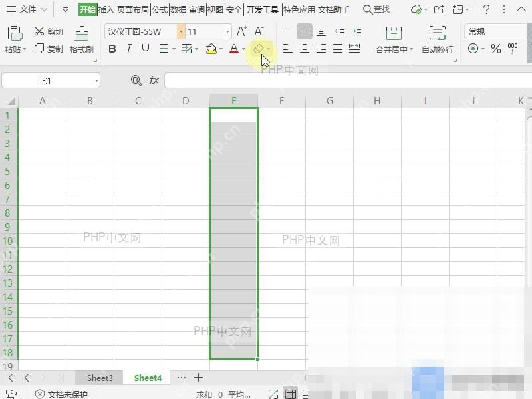Click the Cut (剪切) scissors icon
Screen dimensions: 532x399
click(x=39, y=31)
